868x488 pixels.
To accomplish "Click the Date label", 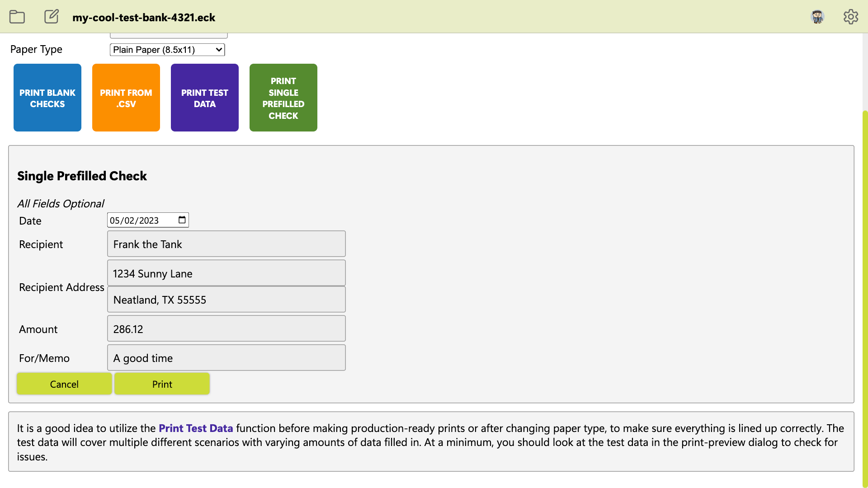I will click(x=30, y=221).
